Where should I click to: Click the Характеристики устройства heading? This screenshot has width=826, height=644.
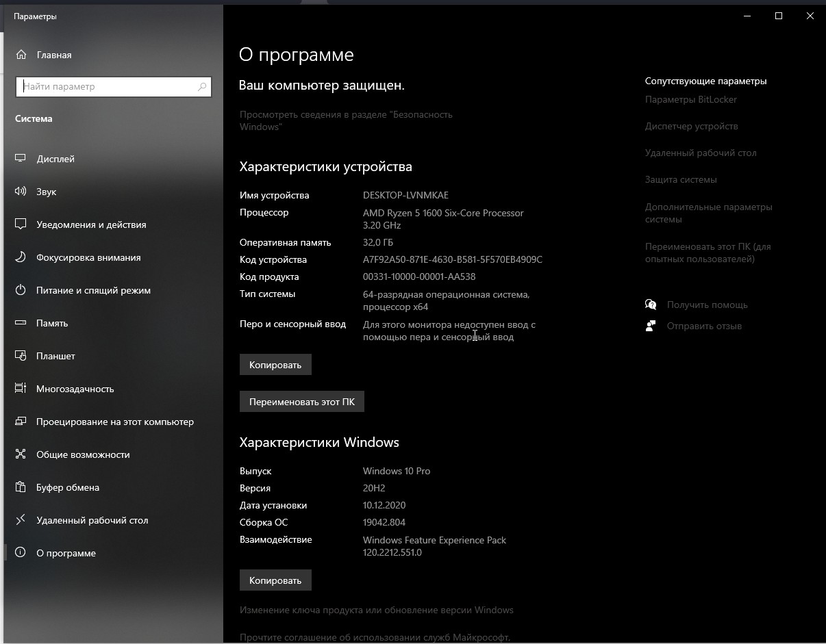(x=326, y=166)
